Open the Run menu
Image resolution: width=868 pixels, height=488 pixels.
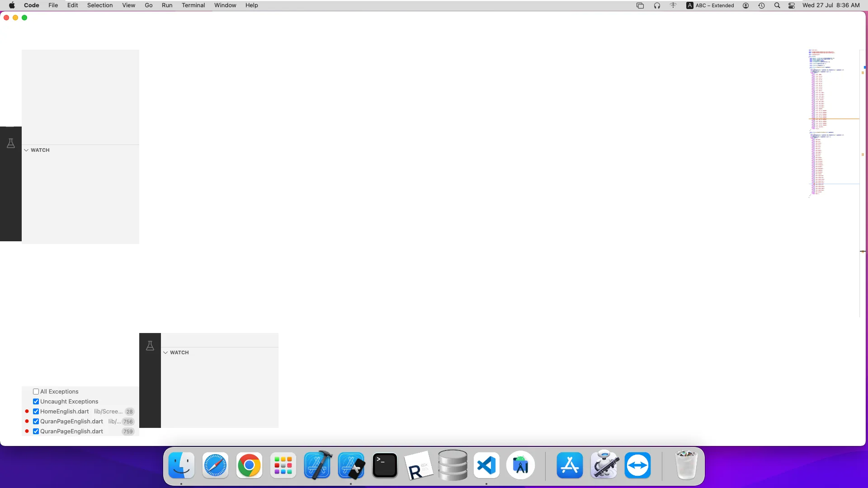tap(167, 5)
